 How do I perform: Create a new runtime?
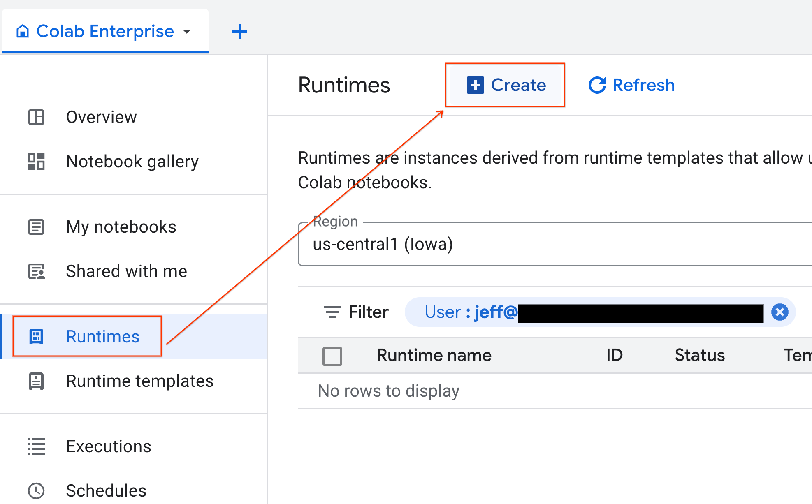coord(505,85)
